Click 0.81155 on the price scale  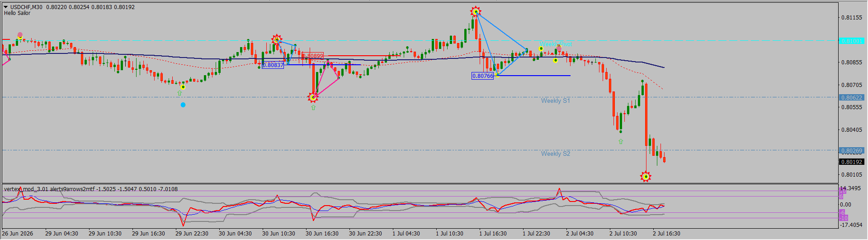(x=852, y=18)
